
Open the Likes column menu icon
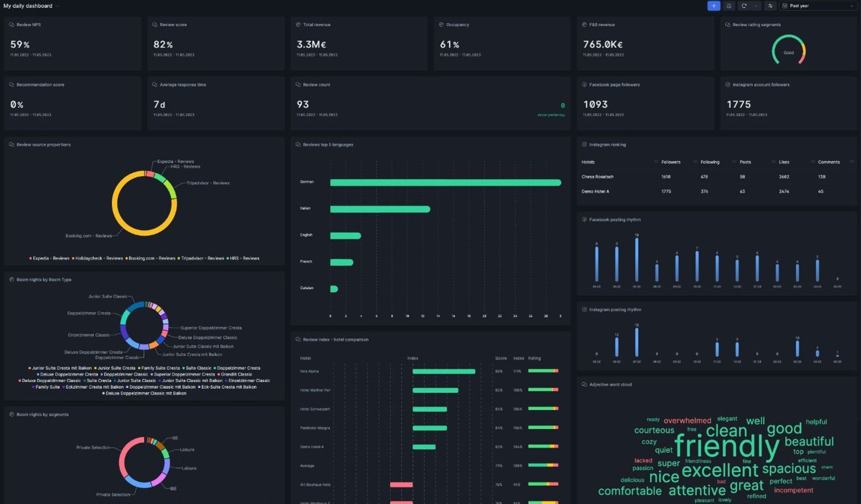[813, 162]
